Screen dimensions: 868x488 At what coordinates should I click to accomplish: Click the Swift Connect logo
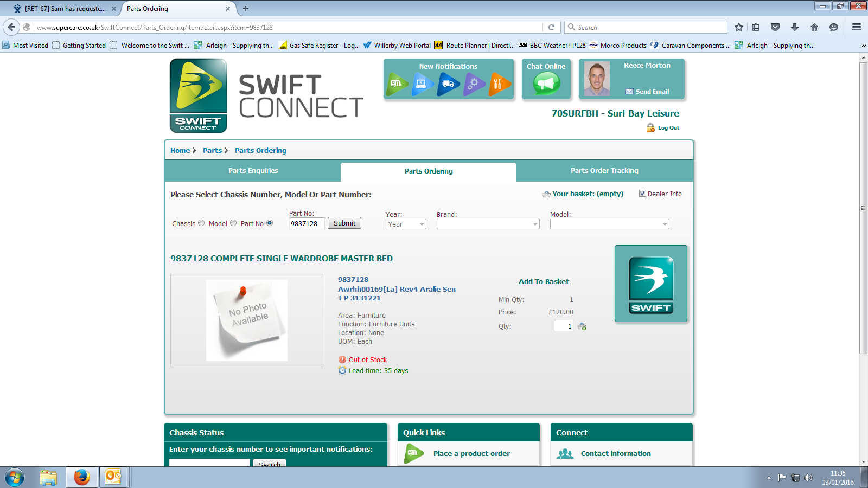pos(199,95)
